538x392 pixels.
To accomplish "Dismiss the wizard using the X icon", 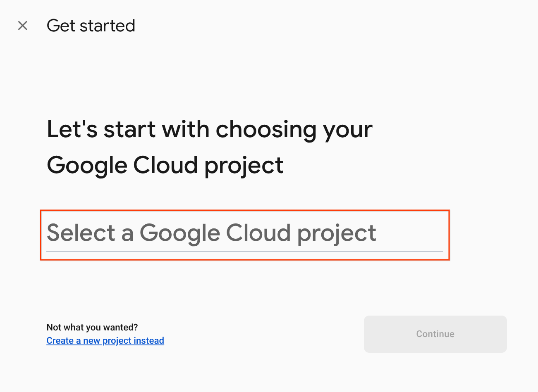I will coord(22,25).
